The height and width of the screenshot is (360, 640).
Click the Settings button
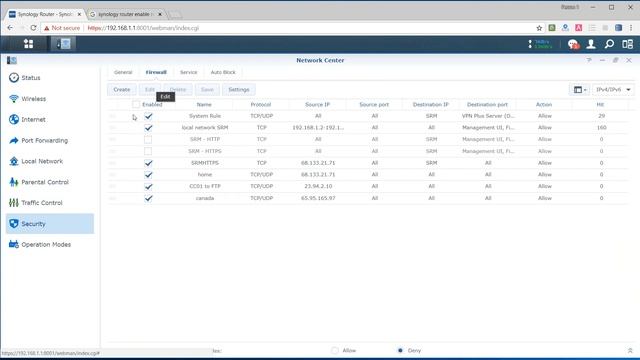tap(239, 89)
